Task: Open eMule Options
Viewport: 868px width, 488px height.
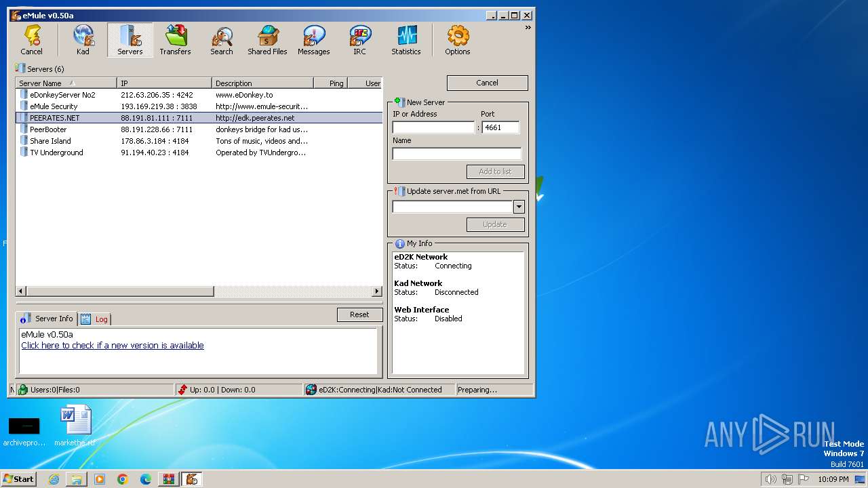Action: [457, 40]
